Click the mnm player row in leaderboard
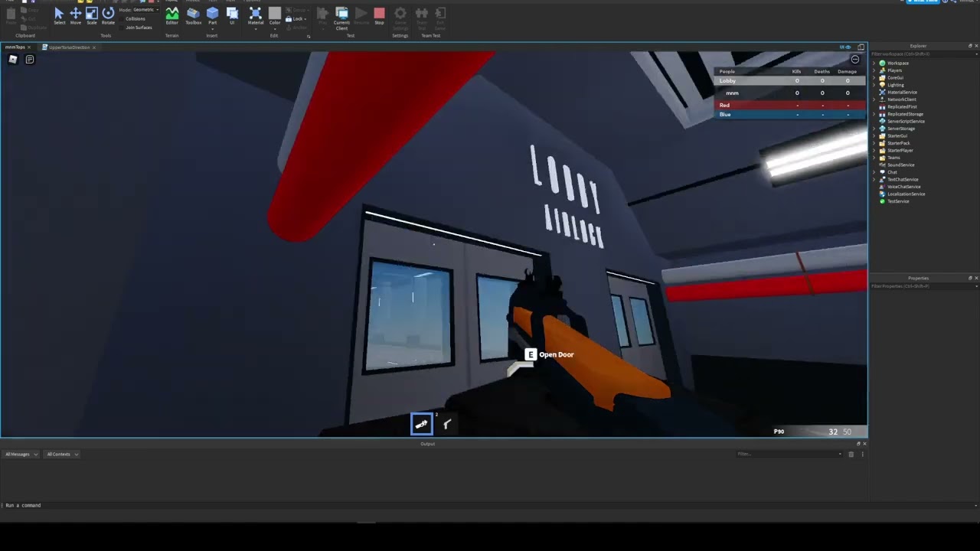980x551 pixels. tap(790, 93)
